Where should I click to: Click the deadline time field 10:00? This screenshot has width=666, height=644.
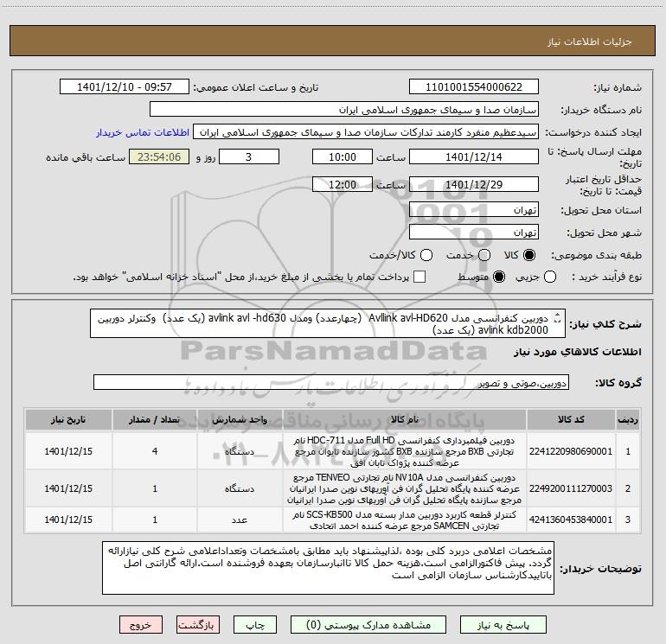click(343, 156)
